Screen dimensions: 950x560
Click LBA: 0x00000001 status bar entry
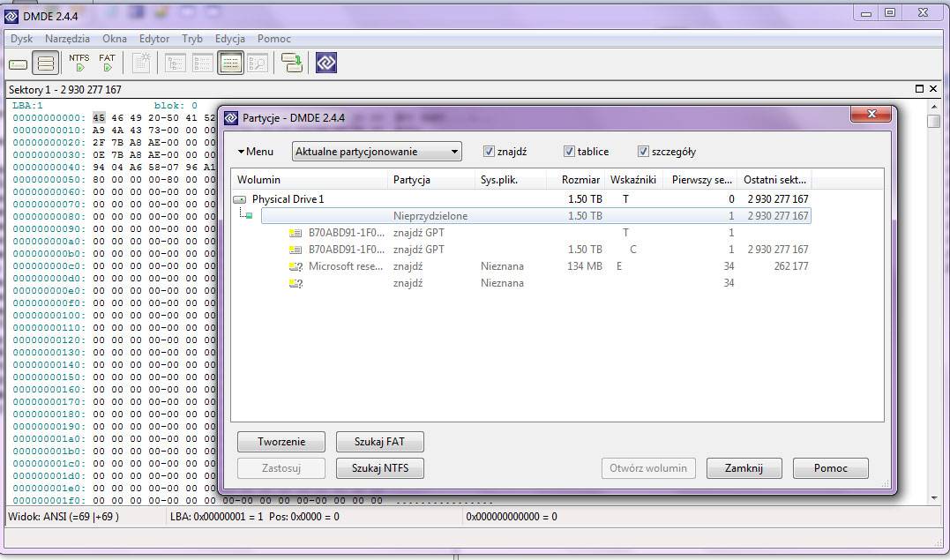click(x=254, y=517)
